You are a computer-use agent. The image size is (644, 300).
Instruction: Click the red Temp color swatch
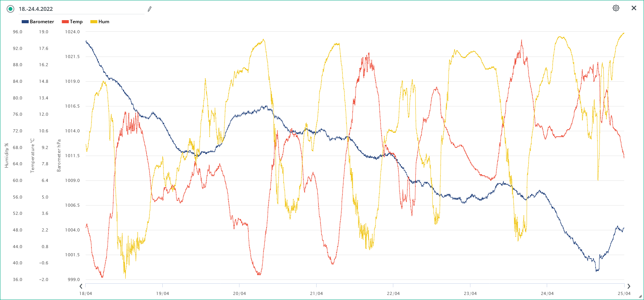click(65, 22)
